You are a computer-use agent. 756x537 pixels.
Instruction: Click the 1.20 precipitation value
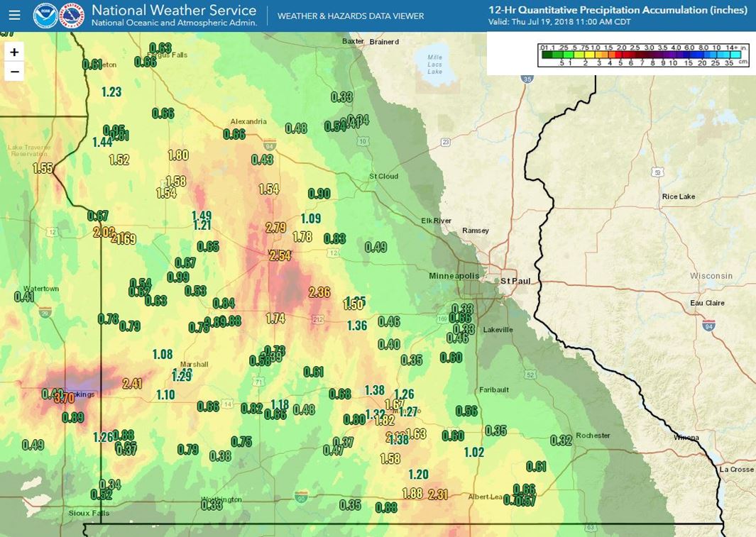click(x=418, y=475)
